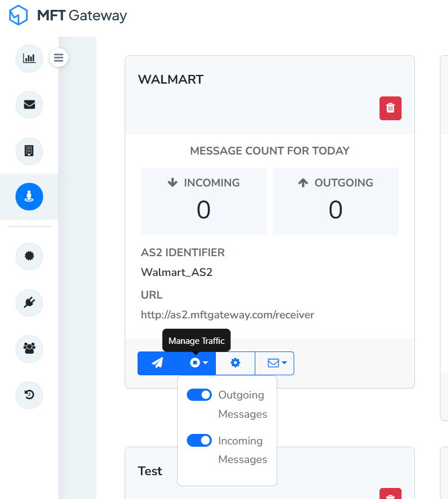Open the history clock icon in sidebar
Screen dimensions: 448x499
tap(29, 395)
